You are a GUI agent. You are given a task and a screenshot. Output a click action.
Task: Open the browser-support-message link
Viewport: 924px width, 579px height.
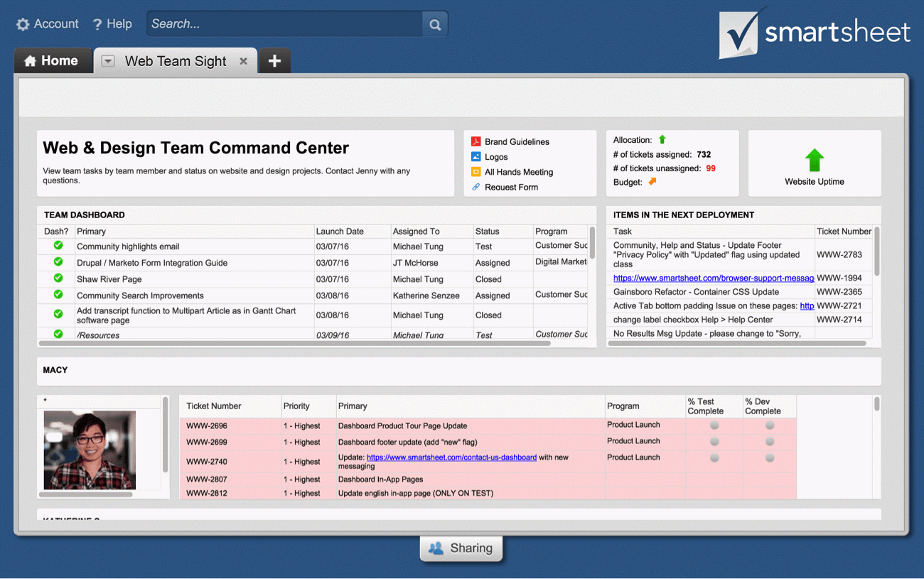[x=713, y=278]
